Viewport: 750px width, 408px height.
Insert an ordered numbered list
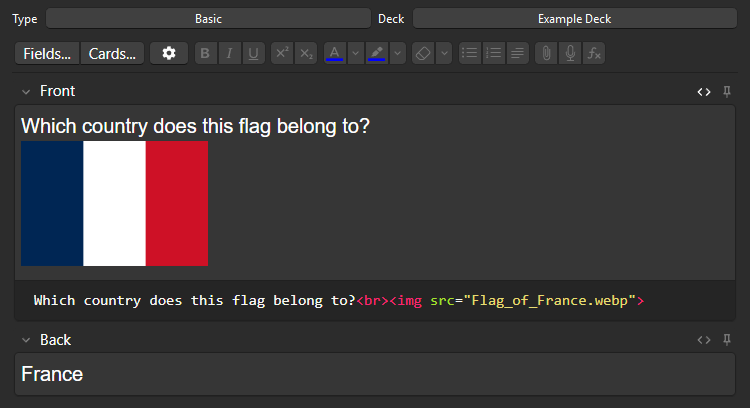(x=494, y=53)
